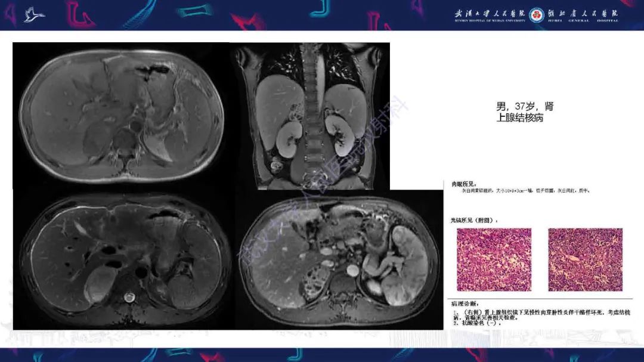Select the top-left axial T1 MRI image
The height and width of the screenshot is (362, 644).
point(122,116)
